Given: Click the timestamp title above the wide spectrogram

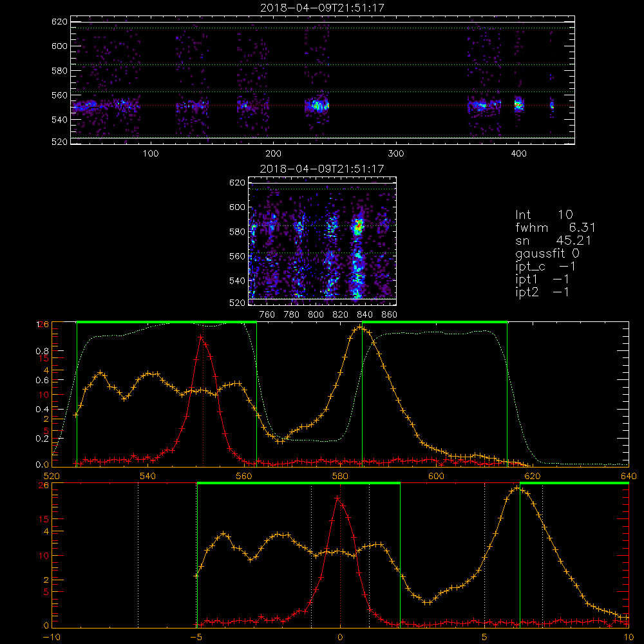Looking at the screenshot, I should 322,7.
